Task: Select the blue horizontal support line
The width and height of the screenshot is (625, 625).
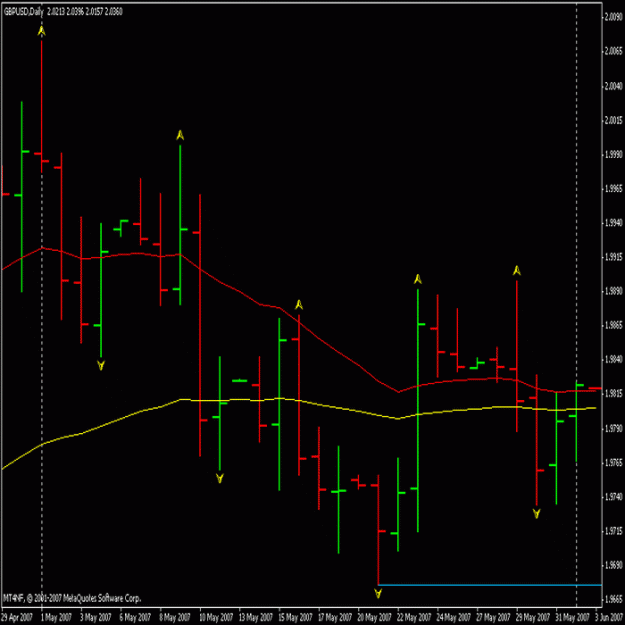Action: pos(489,585)
